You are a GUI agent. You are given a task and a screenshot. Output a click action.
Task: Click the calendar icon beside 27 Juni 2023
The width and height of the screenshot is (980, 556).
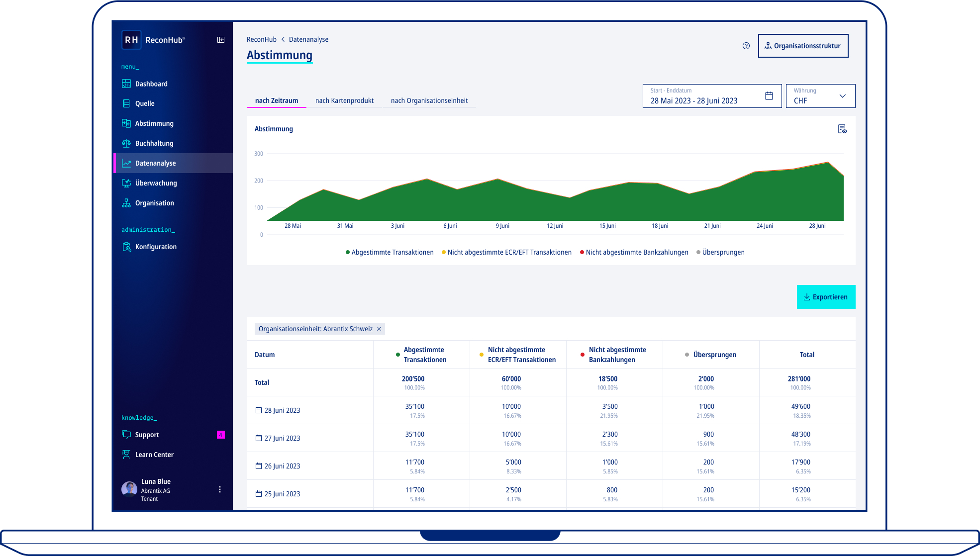point(259,438)
